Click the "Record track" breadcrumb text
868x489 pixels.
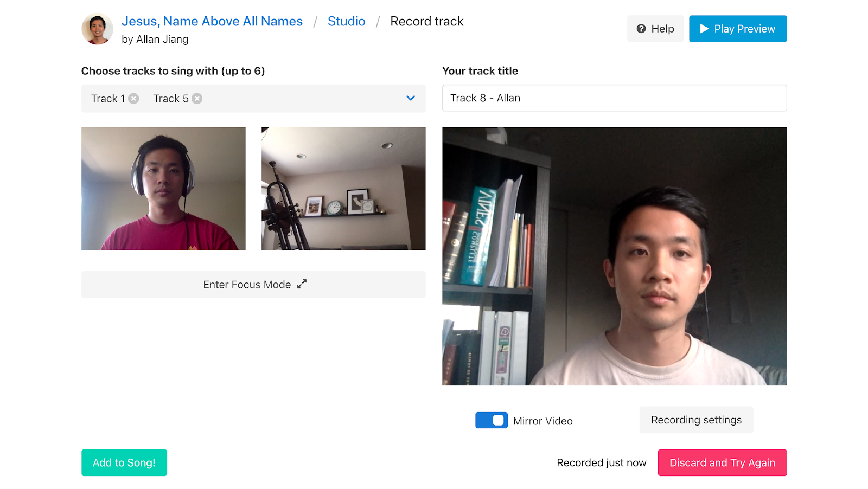coord(427,21)
